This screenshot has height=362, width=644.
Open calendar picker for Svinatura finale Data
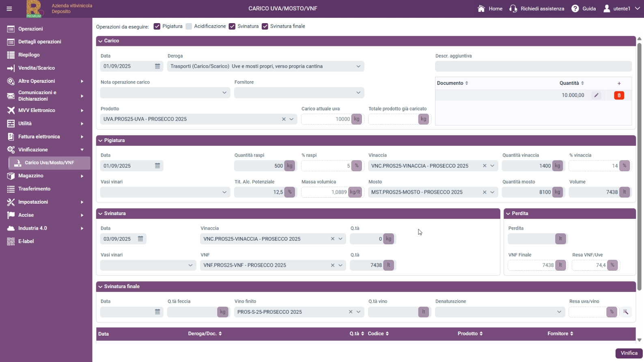click(x=157, y=312)
